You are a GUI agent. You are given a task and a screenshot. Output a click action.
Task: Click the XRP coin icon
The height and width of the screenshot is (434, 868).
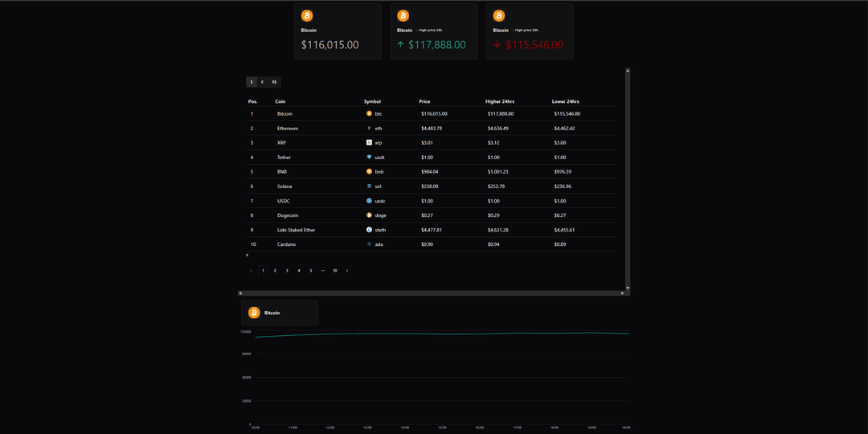click(369, 143)
